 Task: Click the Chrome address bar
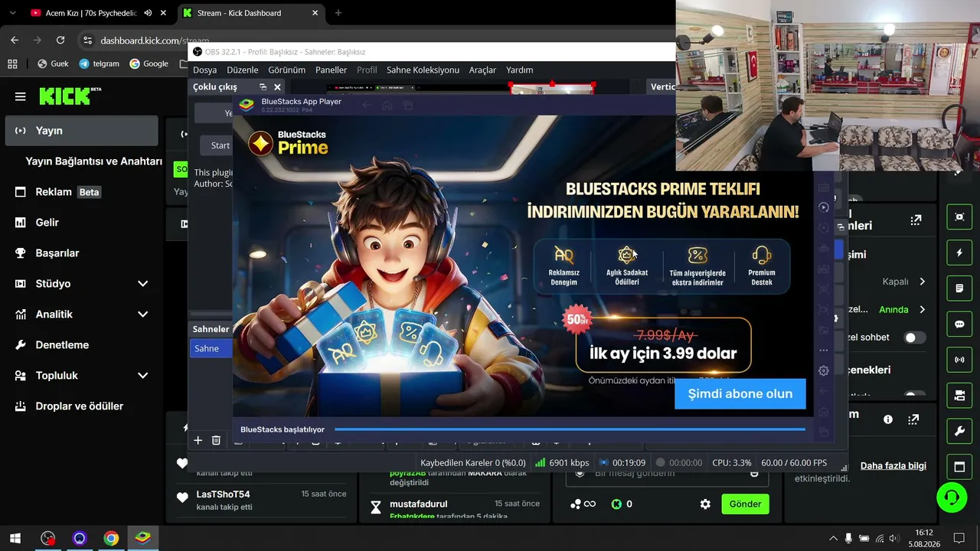coord(375,41)
